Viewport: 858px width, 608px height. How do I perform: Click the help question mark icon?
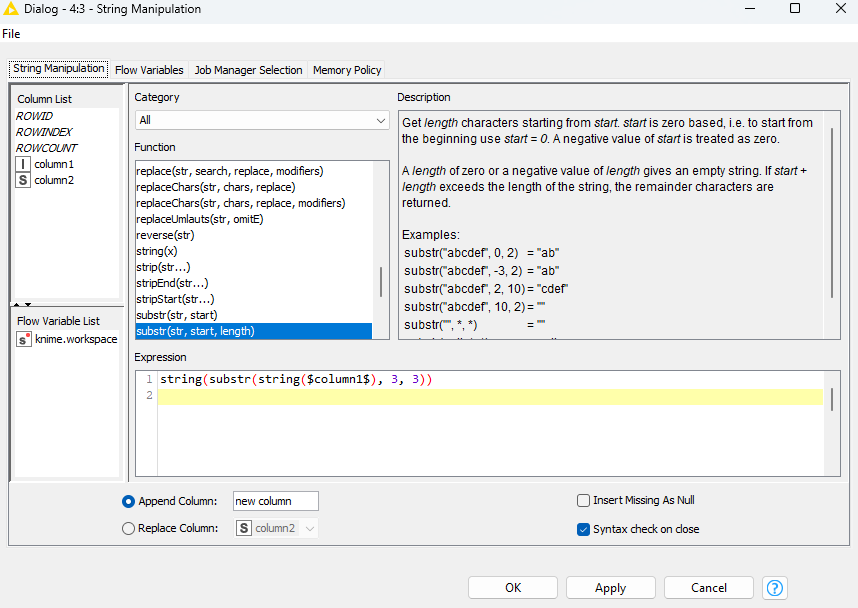[x=775, y=587]
